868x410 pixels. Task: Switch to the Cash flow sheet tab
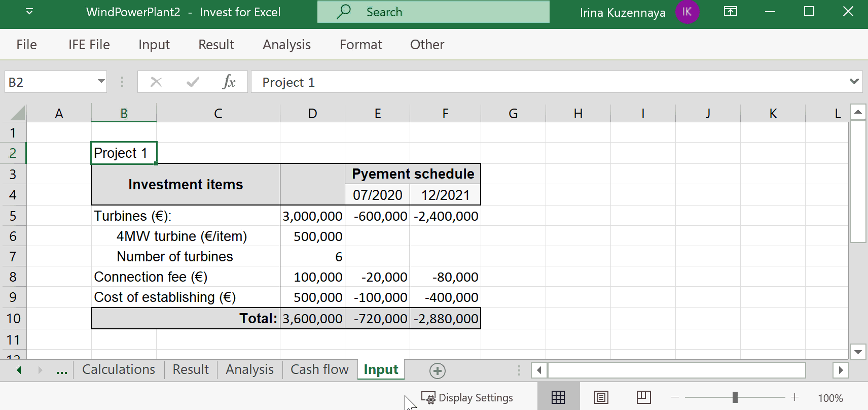click(x=319, y=369)
